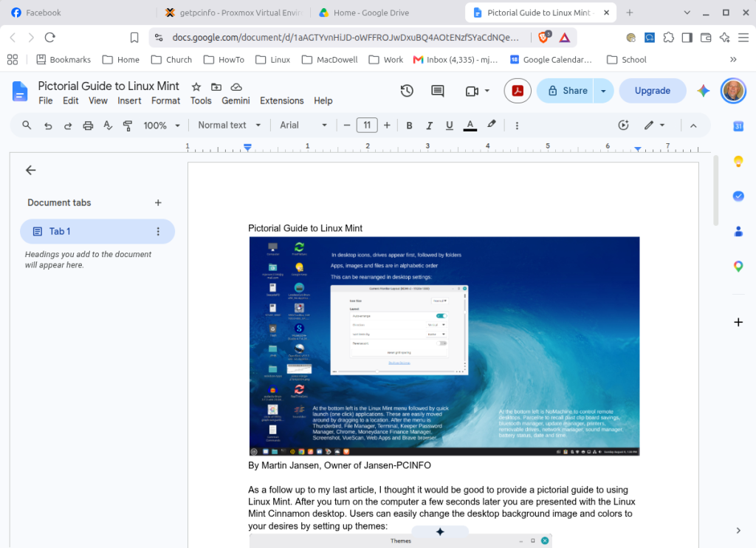Bookmark this page in address bar
756x548 pixels.
point(134,37)
